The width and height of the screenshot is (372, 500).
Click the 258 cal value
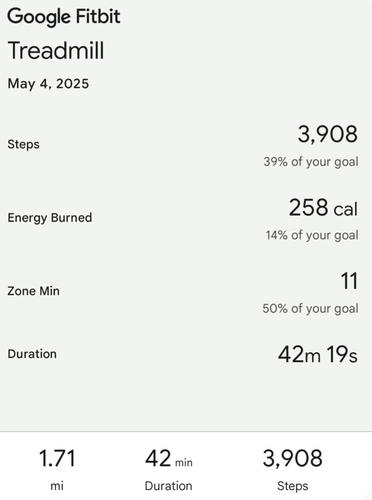tap(323, 208)
